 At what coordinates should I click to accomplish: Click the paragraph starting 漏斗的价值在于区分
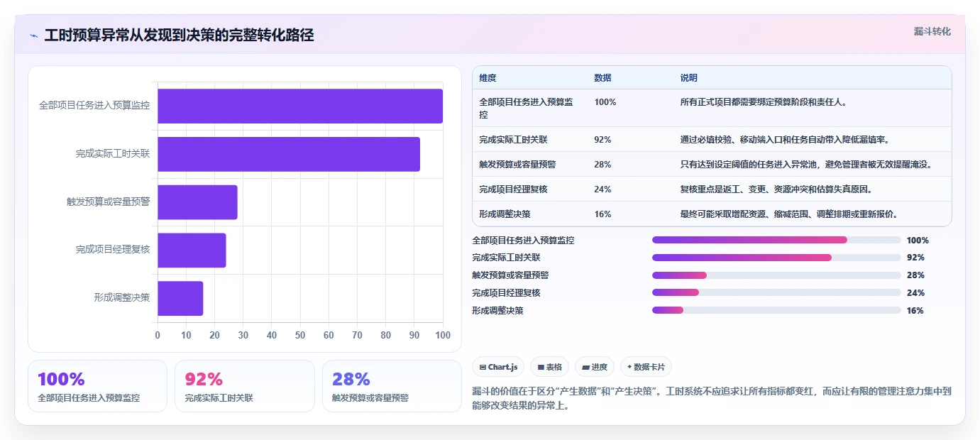(711, 399)
